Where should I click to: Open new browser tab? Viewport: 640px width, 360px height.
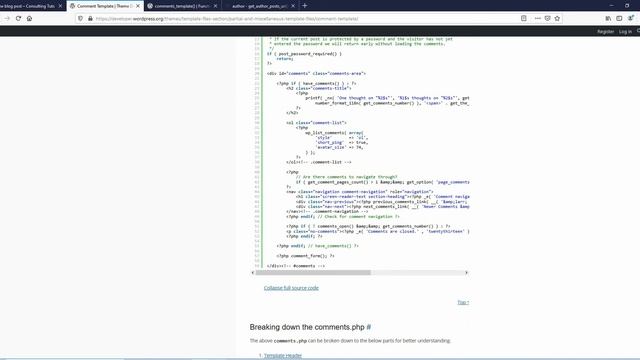[304, 6]
